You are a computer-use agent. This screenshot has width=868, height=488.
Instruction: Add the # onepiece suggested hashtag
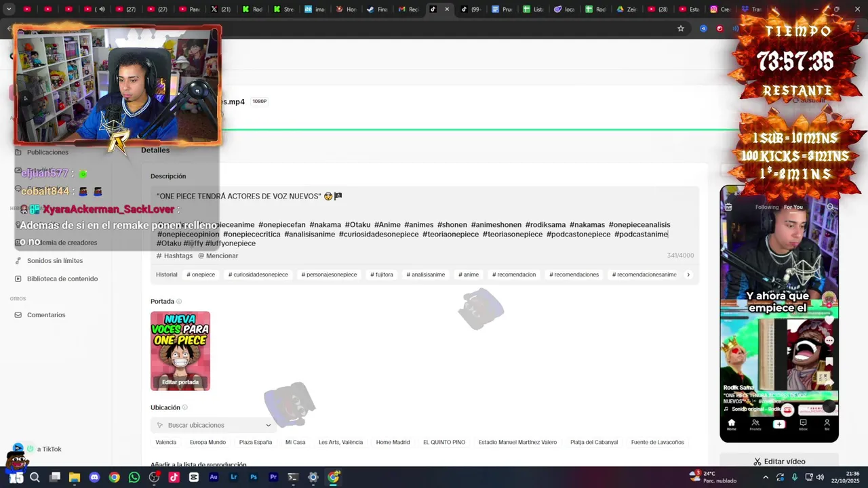201,274
